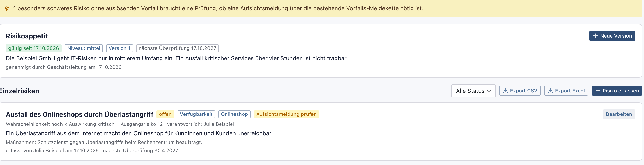
Task: Click the Die Beispiel GmbH risk appetite statement
Action: tap(176, 58)
